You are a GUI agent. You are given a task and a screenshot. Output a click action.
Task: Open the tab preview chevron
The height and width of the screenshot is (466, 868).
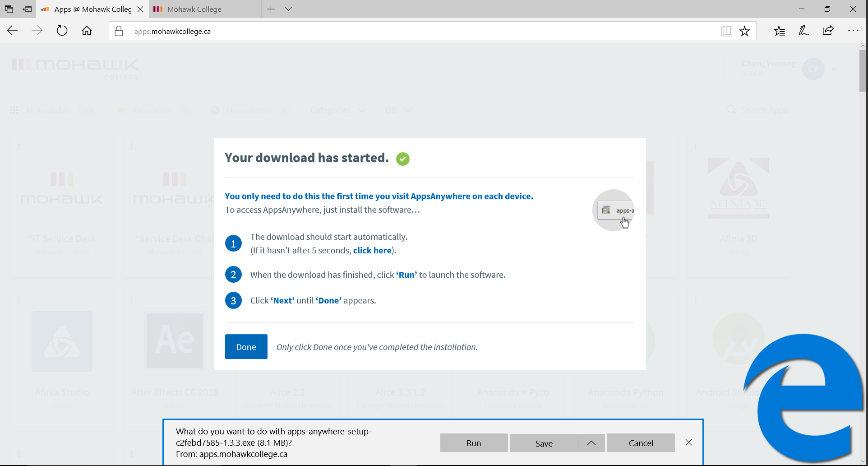tap(289, 9)
